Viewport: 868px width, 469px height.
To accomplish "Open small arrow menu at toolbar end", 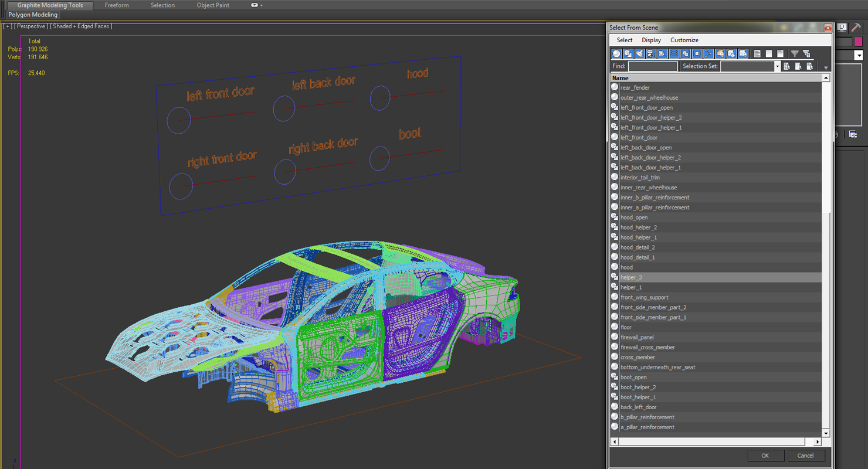I will [826, 67].
